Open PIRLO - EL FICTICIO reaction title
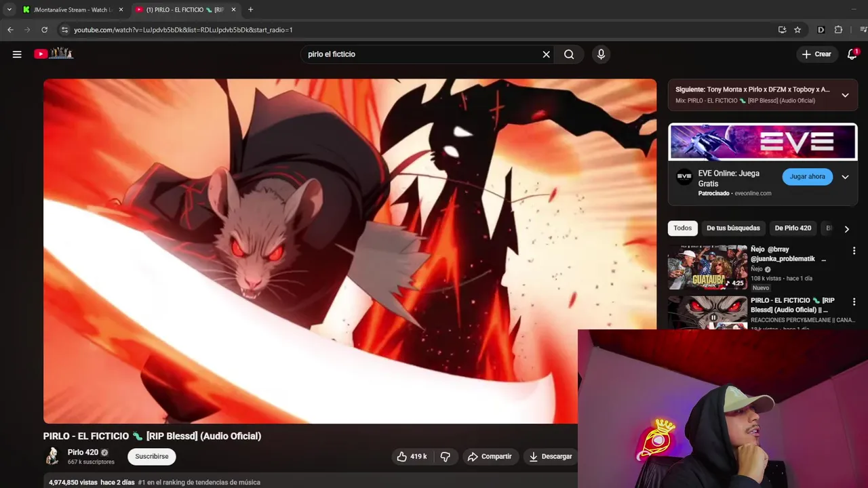The height and width of the screenshot is (488, 868). point(793,305)
